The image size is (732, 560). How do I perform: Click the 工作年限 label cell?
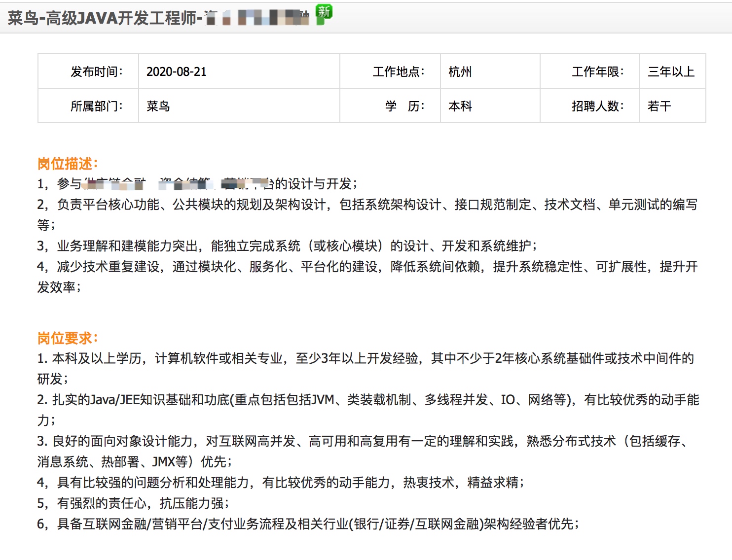[x=597, y=72]
